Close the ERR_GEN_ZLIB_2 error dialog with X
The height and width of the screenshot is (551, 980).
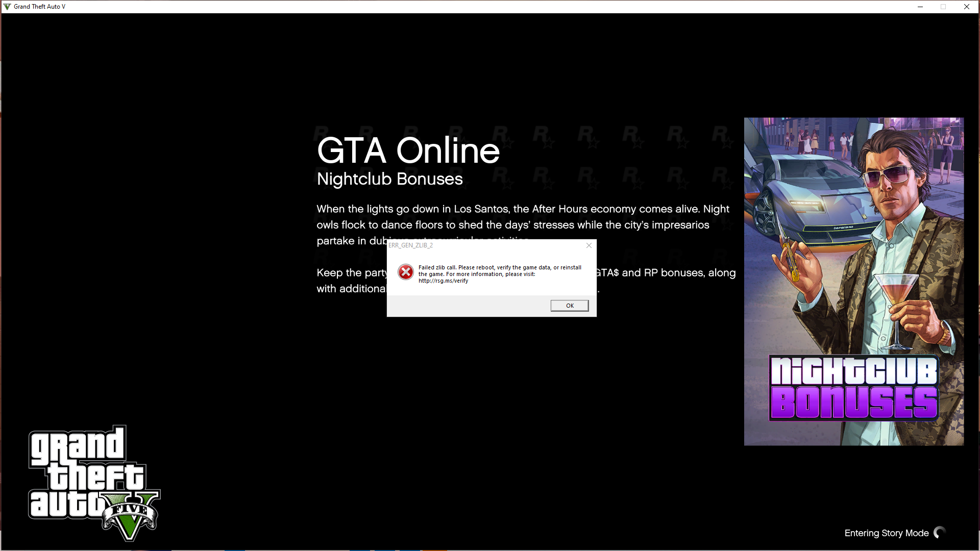point(589,245)
